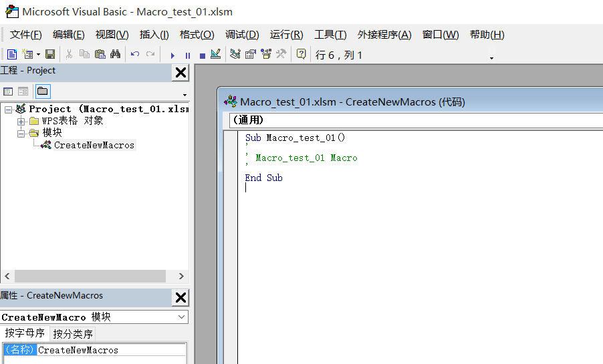Expand the toolbar options arrow
This screenshot has width=603, height=364.
point(491,58)
